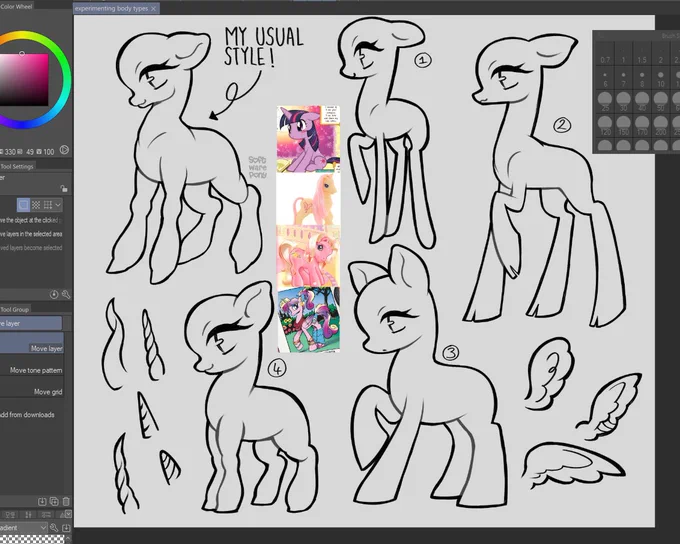This screenshot has height=544, width=680.
Task: Open sub tool detail wrench icon
Action: [66, 295]
